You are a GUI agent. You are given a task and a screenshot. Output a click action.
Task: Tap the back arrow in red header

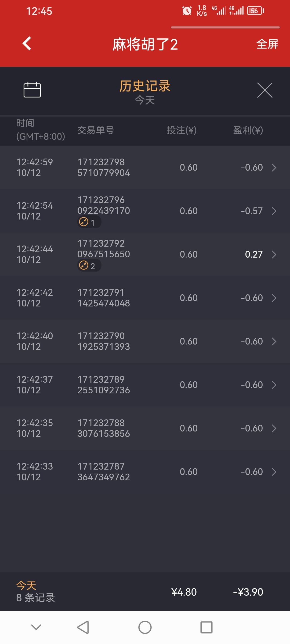(27, 43)
